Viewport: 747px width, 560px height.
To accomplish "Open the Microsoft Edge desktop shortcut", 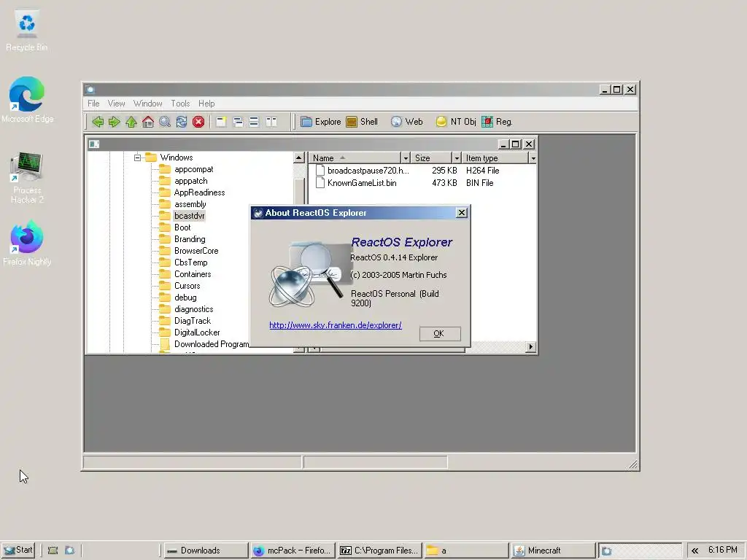I will (27, 99).
